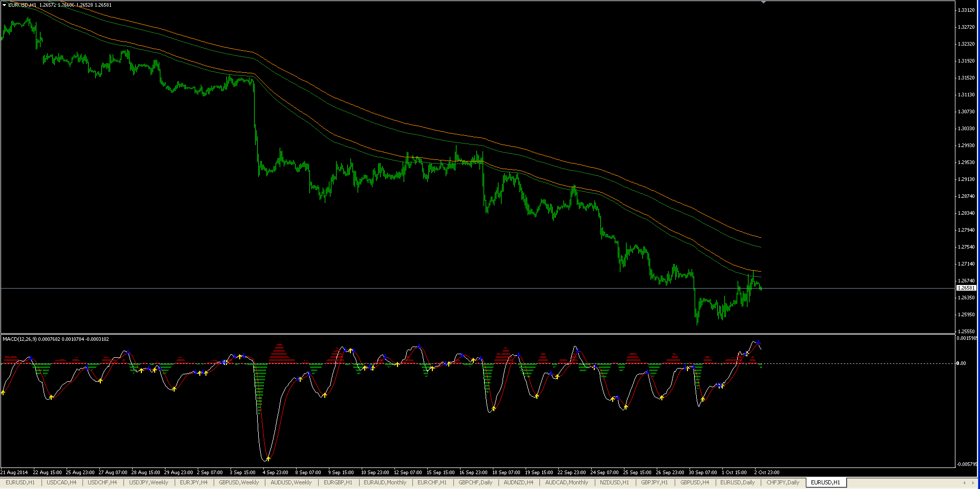Viewport: 980px width, 489px height.
Task: Open the USDCAD,H4 chart tab
Action: tap(61, 482)
